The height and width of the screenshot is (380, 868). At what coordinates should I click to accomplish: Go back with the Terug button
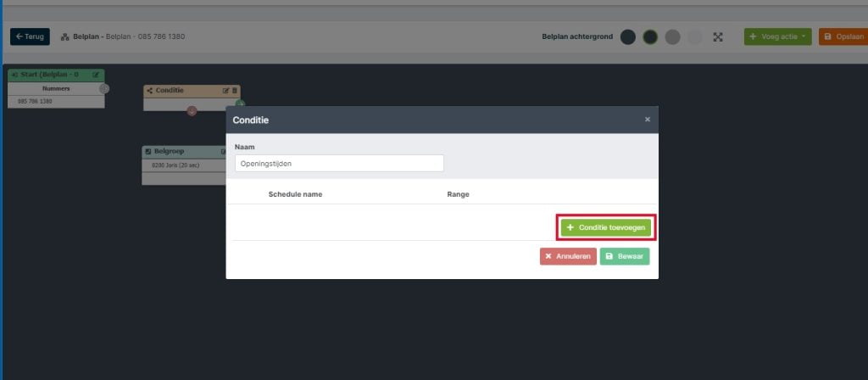click(30, 36)
